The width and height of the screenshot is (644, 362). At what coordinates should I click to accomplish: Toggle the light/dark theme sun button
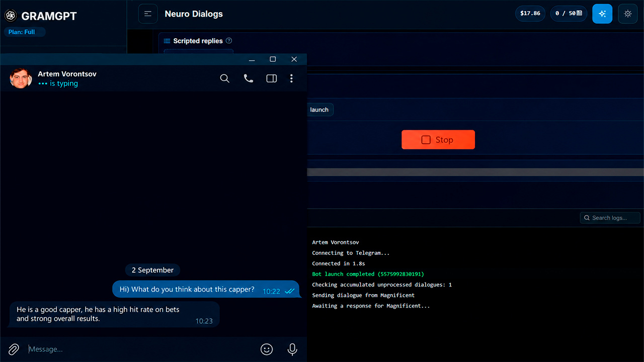coord(628,14)
